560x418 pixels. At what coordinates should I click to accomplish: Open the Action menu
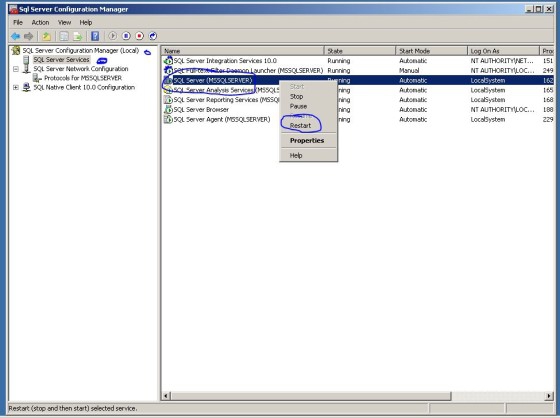point(40,23)
